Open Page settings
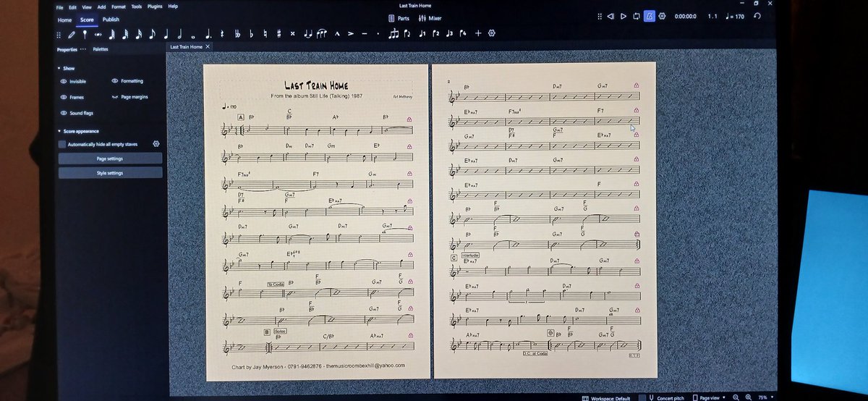 (110, 159)
